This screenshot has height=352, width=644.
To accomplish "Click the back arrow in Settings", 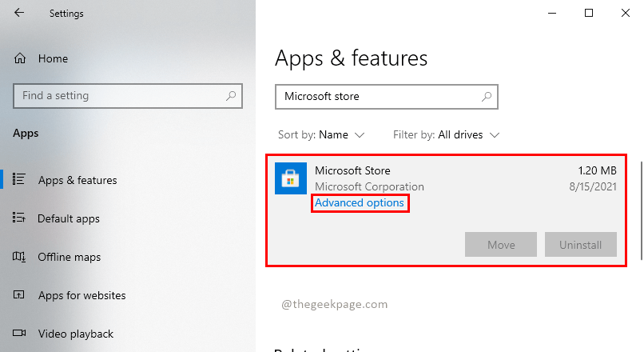I will click(19, 13).
